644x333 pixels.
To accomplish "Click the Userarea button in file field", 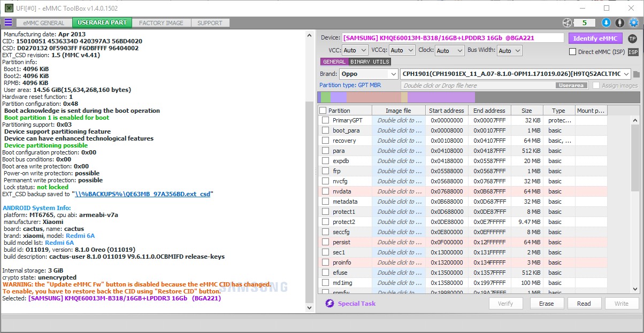I will click(x=571, y=86).
